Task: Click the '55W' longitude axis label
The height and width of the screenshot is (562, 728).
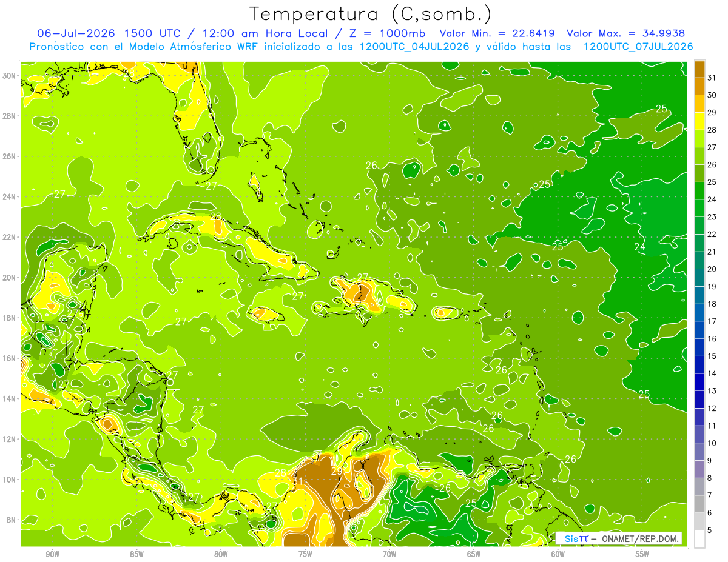Action: [642, 554]
